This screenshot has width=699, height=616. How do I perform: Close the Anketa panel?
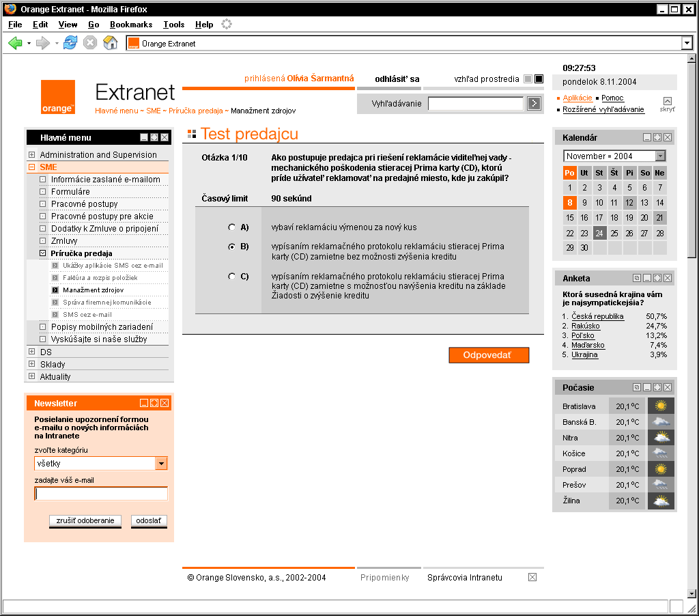[x=668, y=279]
